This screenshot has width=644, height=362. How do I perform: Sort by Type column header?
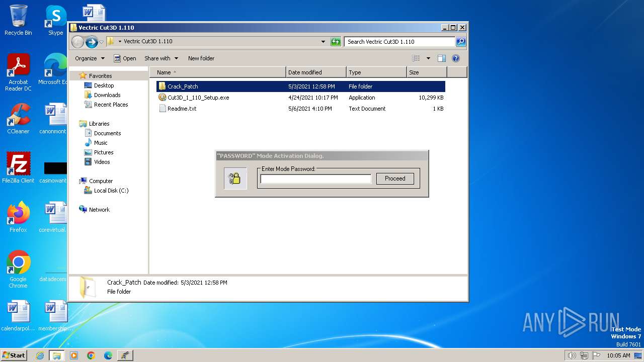(x=376, y=72)
